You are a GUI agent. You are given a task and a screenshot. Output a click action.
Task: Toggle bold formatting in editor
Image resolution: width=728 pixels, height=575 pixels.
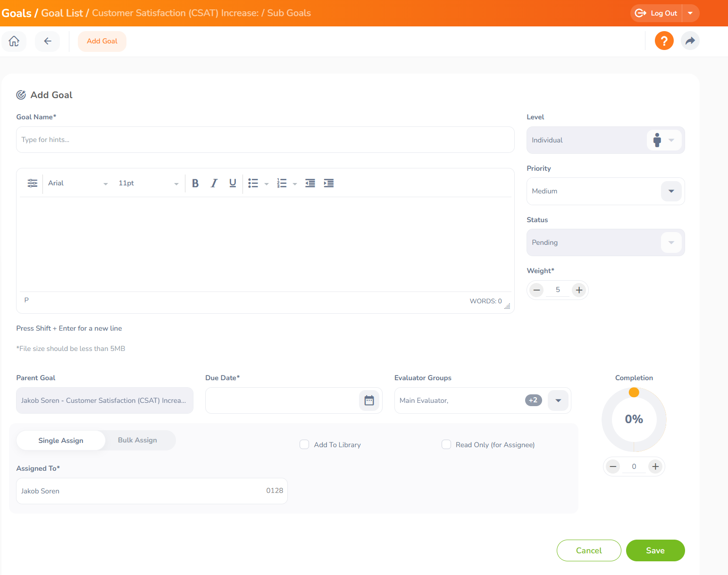point(195,183)
